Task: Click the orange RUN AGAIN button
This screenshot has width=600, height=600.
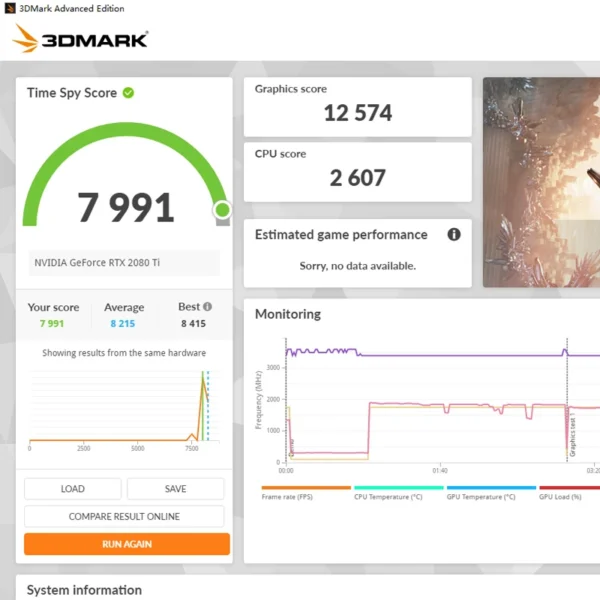Action: click(x=127, y=544)
